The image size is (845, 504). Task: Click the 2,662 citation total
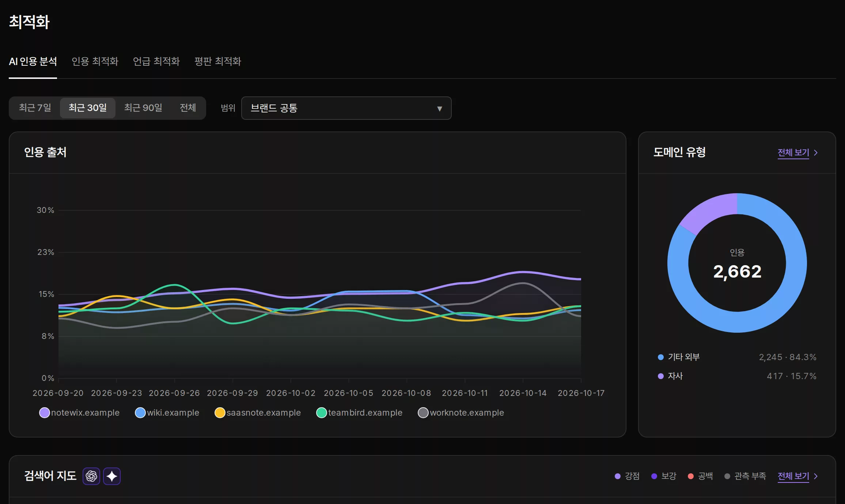737,272
